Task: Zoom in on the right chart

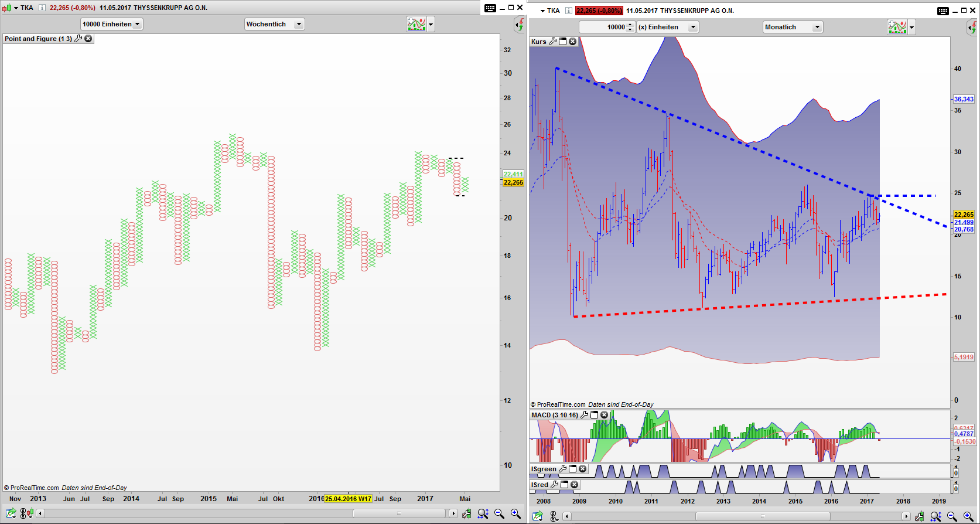Action: (968, 516)
